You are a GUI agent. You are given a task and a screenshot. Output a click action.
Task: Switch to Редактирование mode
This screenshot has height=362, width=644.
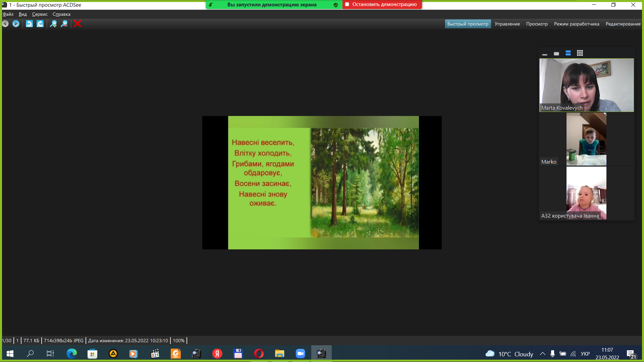point(623,24)
